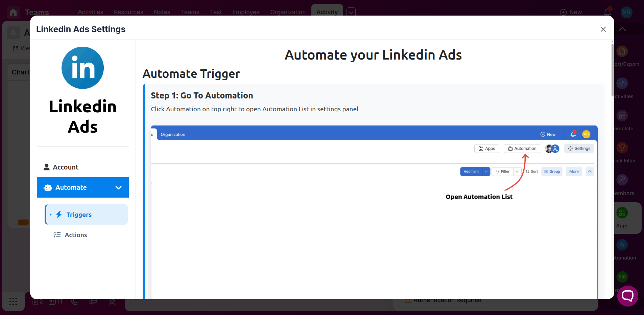Select the Actions menu item
The width and height of the screenshot is (644, 315).
click(76, 235)
